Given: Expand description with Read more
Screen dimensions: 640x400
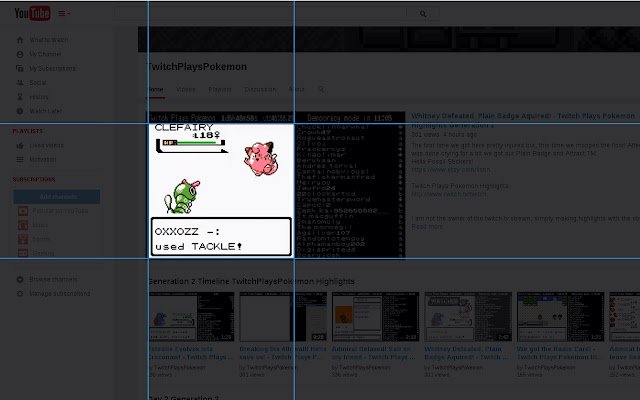Looking at the screenshot, I should pos(427,227).
